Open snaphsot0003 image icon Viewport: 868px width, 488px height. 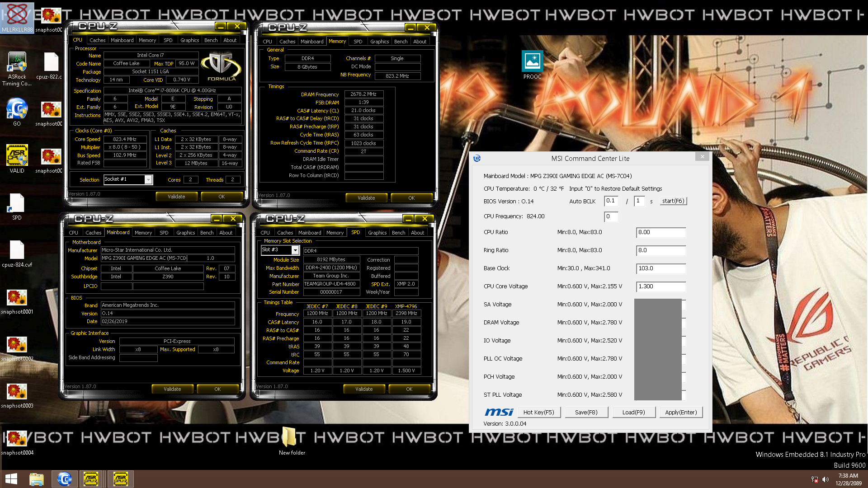[x=17, y=395]
